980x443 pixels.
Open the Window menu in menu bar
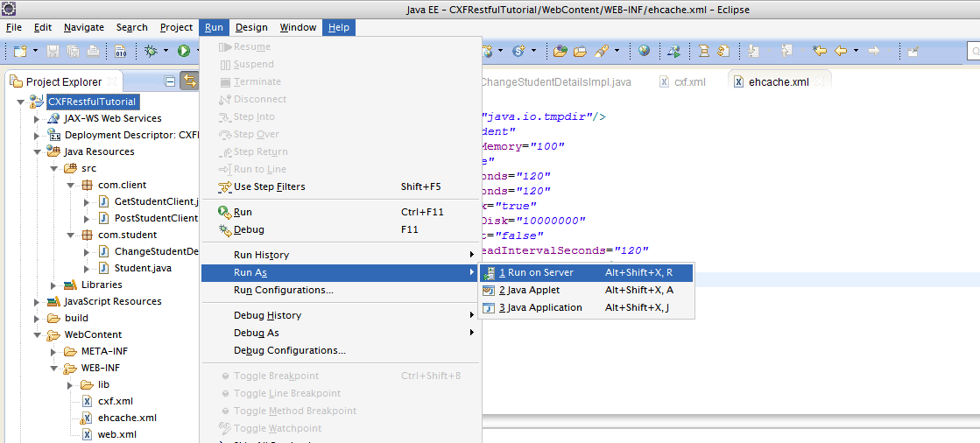pos(298,27)
